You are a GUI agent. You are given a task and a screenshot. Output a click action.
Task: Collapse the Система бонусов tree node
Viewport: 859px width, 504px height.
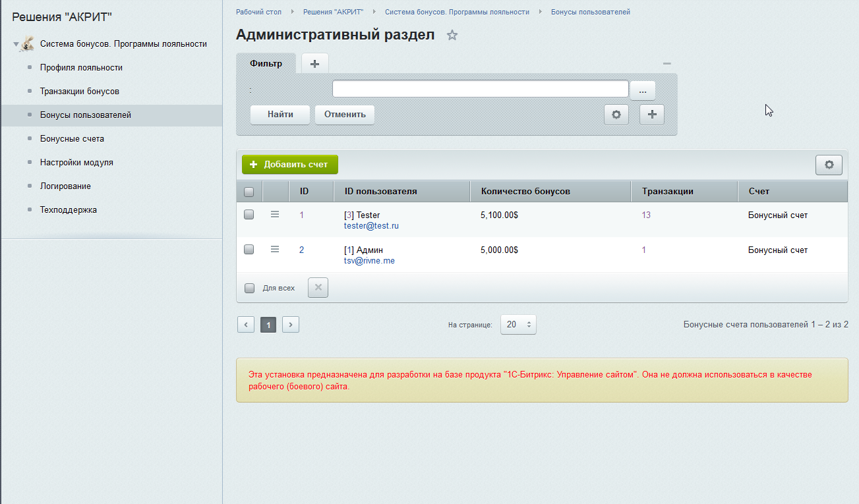click(x=16, y=44)
